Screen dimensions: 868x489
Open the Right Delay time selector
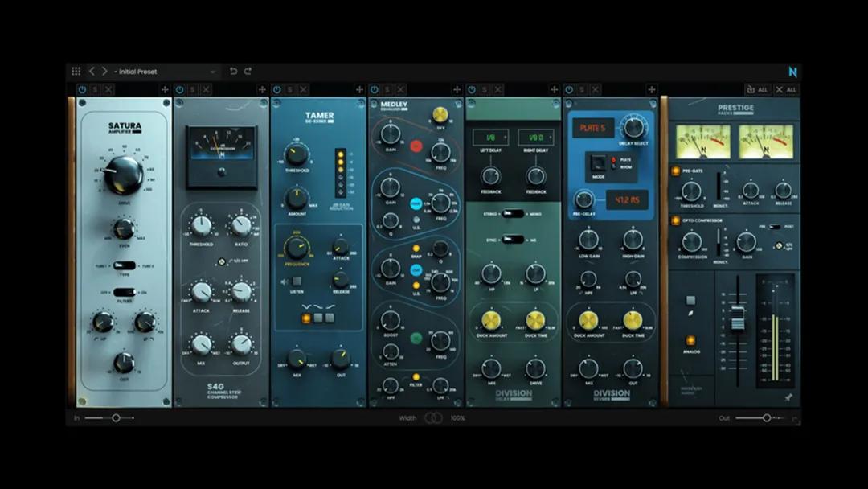coord(536,136)
